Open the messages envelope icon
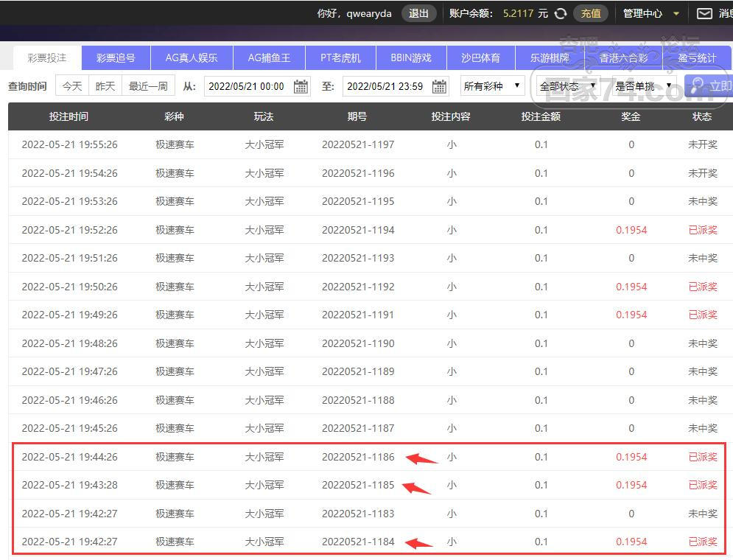This screenshot has width=733, height=560. point(704,13)
